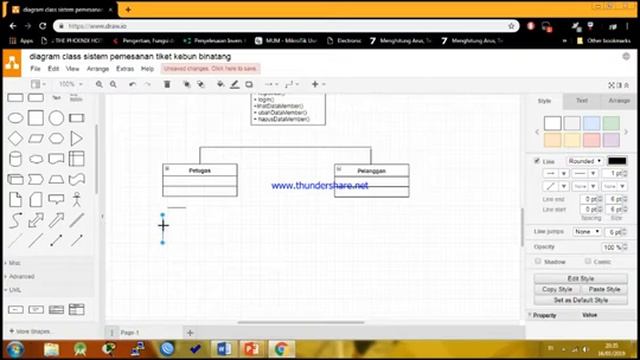Open the connection arrow style dropdown
Image resolution: width=640 pixels, height=360 pixels.
click(x=271, y=84)
